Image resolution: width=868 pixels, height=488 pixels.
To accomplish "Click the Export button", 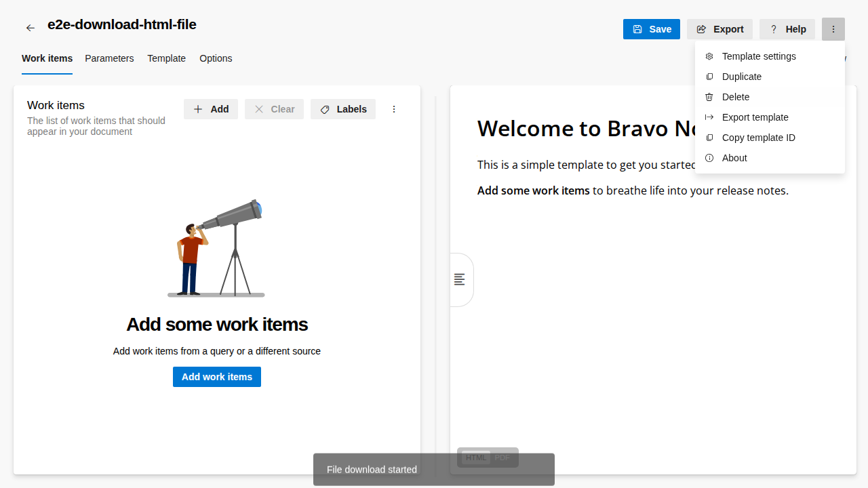I will pos(719,29).
